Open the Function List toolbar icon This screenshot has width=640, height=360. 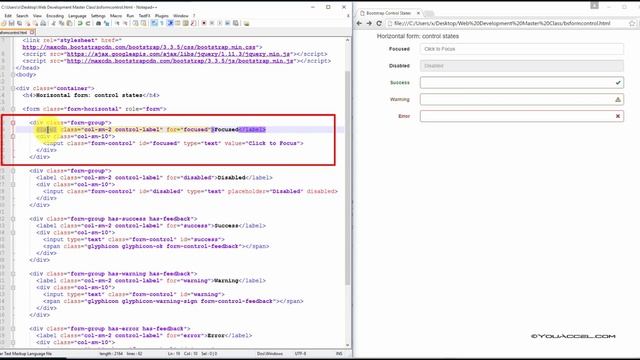click(x=193, y=23)
